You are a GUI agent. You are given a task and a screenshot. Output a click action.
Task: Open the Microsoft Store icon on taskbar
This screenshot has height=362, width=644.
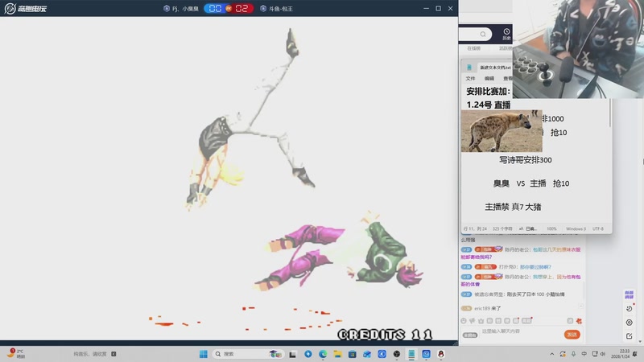pos(353,354)
